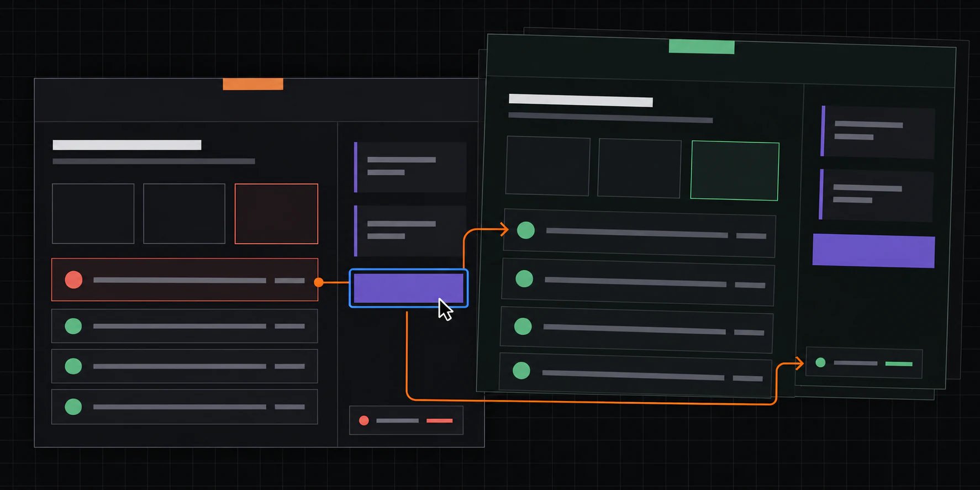Click the green dot in the right window's bottom row
The image size is (980, 490).
[521, 370]
